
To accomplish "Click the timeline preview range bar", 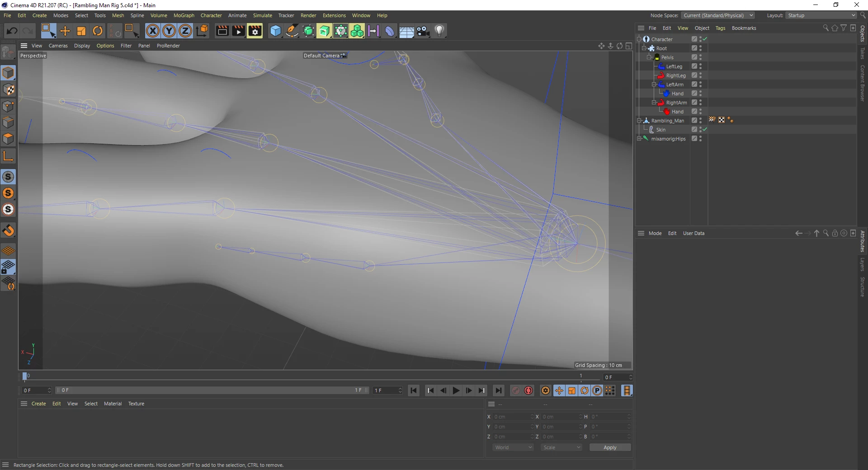I will tap(212, 390).
